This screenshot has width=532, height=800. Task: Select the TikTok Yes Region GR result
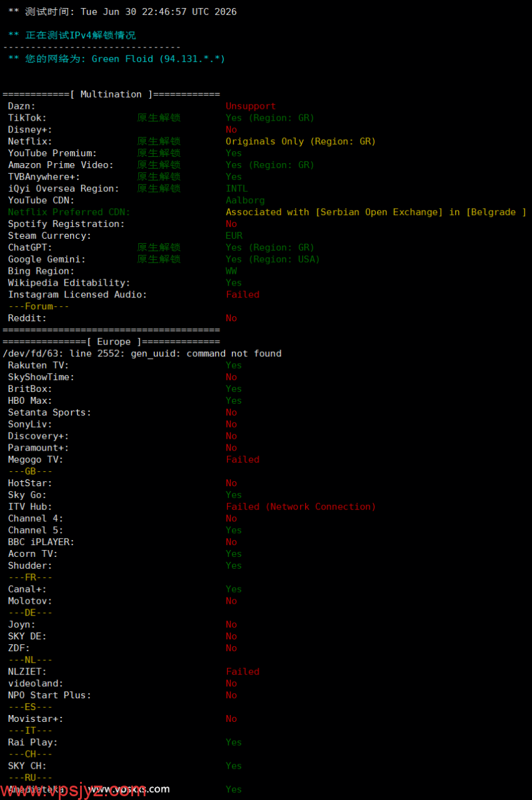270,118
